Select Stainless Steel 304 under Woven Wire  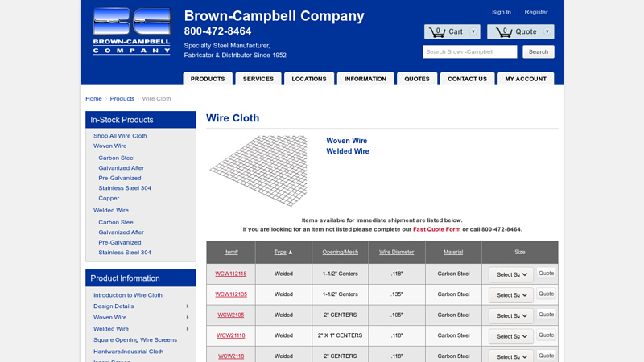(x=125, y=188)
